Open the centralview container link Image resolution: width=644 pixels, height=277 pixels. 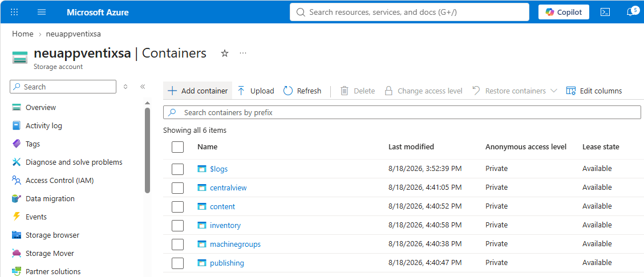pos(228,188)
